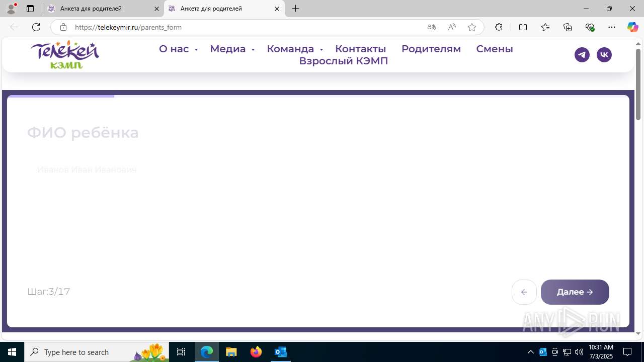Open the notification center
Image resolution: width=644 pixels, height=362 pixels.
point(627,352)
